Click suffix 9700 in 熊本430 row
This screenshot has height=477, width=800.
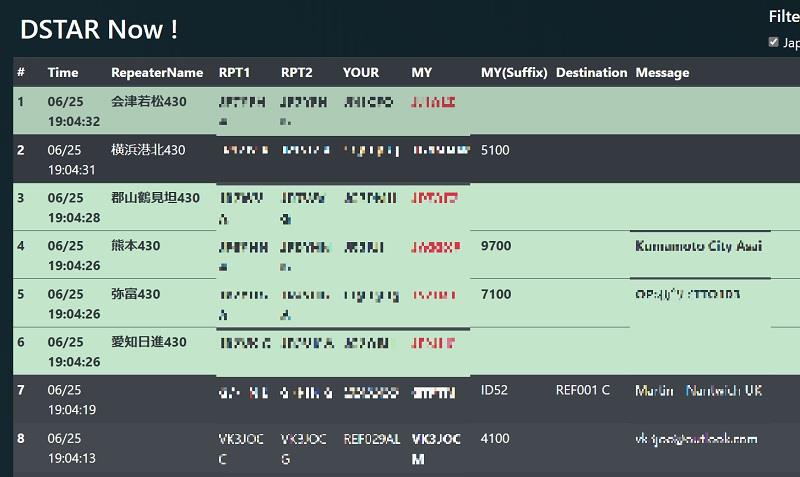[496, 246]
